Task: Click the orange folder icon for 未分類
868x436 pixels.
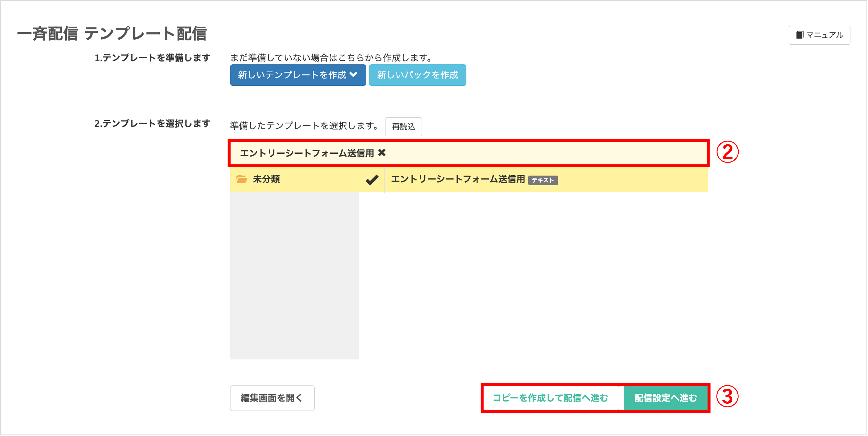Action: tap(242, 179)
